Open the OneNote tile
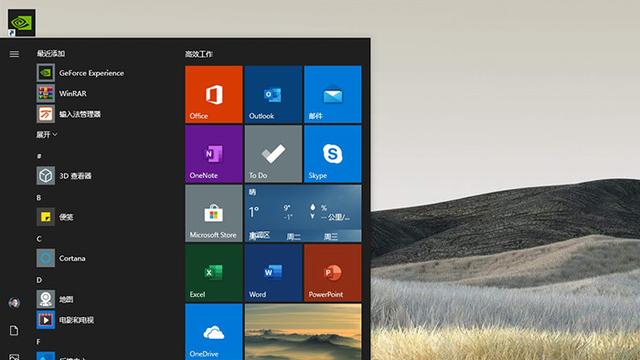Screen dimensions: 640x360 pyautogui.click(x=214, y=154)
